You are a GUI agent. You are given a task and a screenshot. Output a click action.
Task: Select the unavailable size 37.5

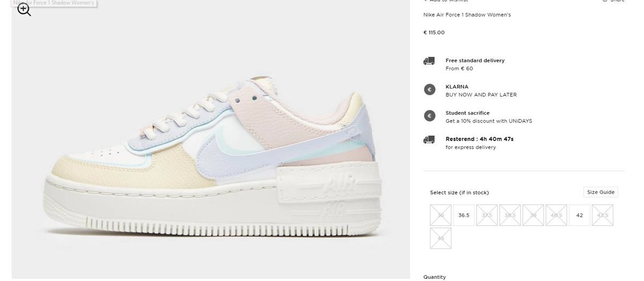pos(487,215)
